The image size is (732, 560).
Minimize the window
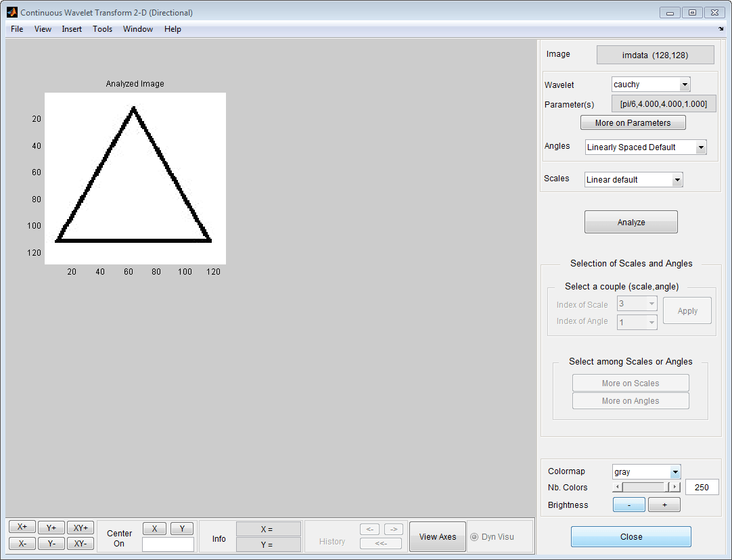[670, 13]
